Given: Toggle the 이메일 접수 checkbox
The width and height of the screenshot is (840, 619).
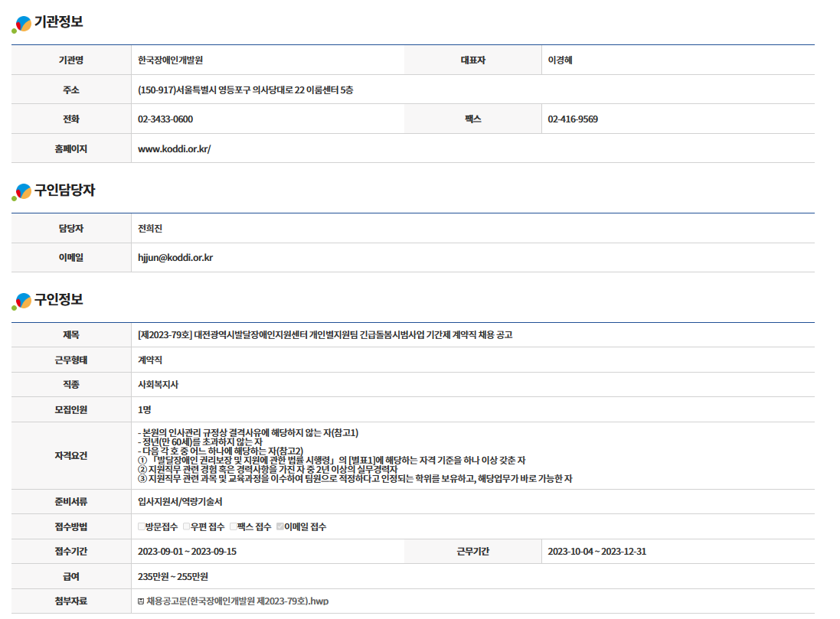Looking at the screenshot, I should click(280, 526).
